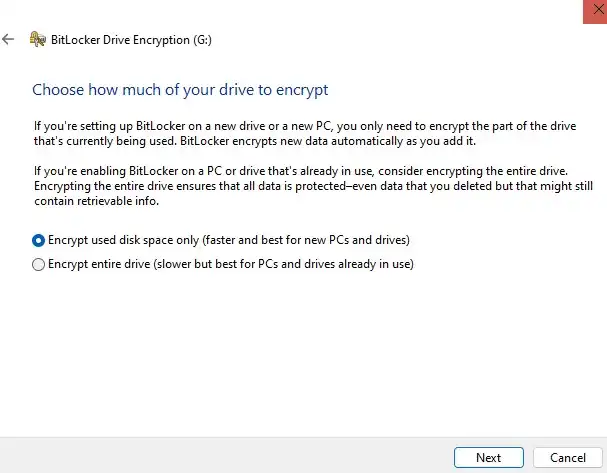Select the 'Encrypt entire drive' radio button
Image resolution: width=607 pixels, height=473 pixels.
(x=38, y=264)
